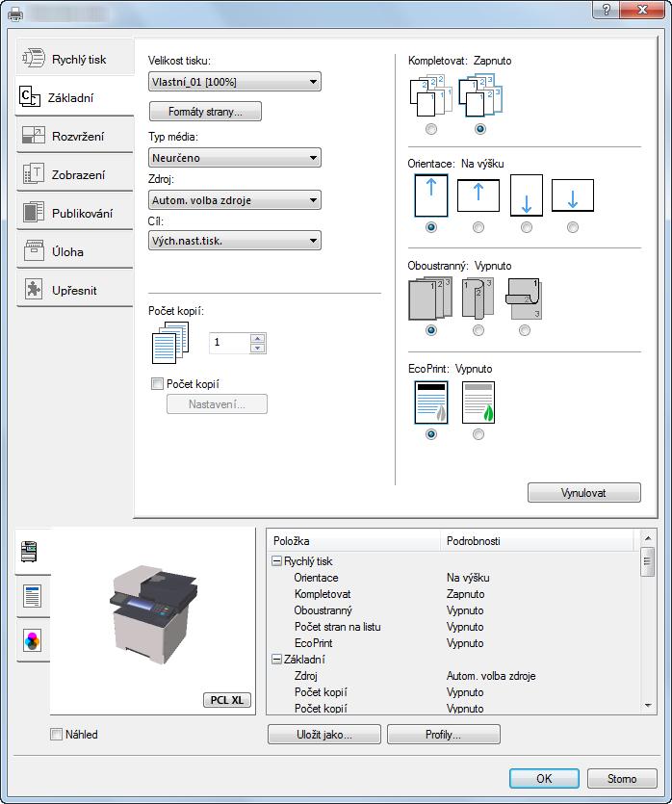Choose the landscape orientation icon
This screenshot has height=804, width=672.
pyautogui.click(x=478, y=195)
